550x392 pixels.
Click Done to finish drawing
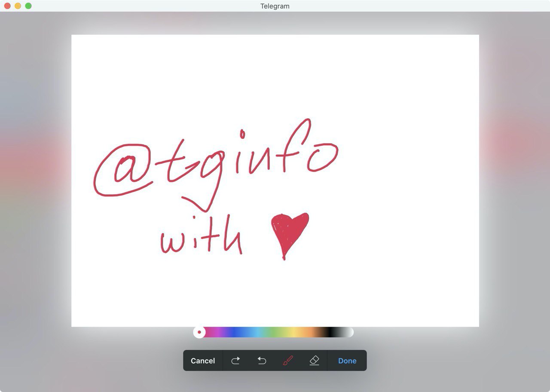(347, 361)
